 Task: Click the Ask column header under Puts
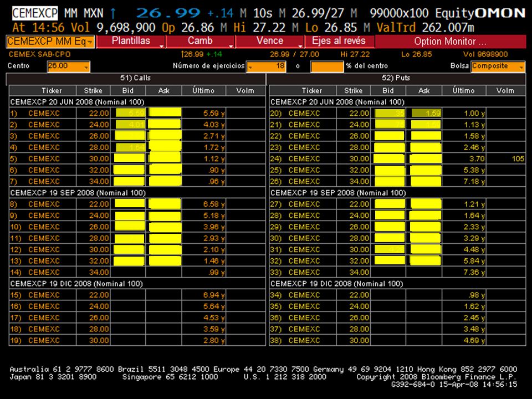424,90
